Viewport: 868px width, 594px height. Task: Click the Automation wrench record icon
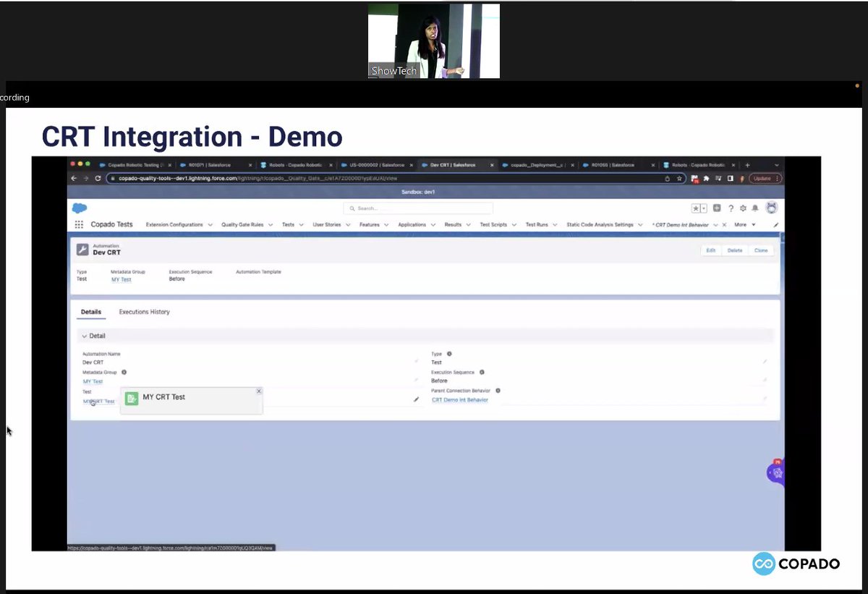[82, 250]
